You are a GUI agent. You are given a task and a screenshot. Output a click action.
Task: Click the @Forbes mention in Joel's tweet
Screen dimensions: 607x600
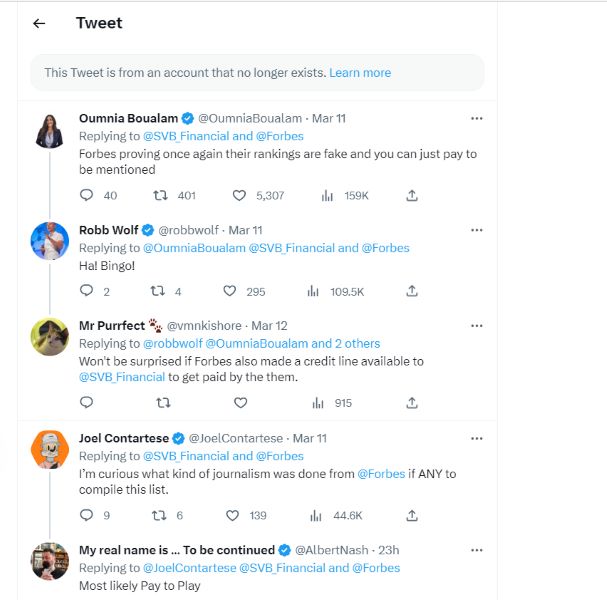(x=381, y=473)
